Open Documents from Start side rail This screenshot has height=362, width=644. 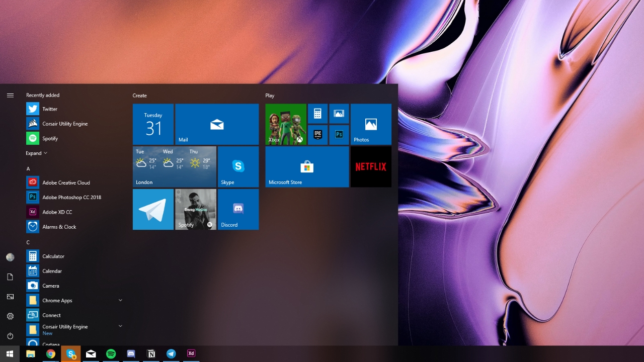[10, 277]
